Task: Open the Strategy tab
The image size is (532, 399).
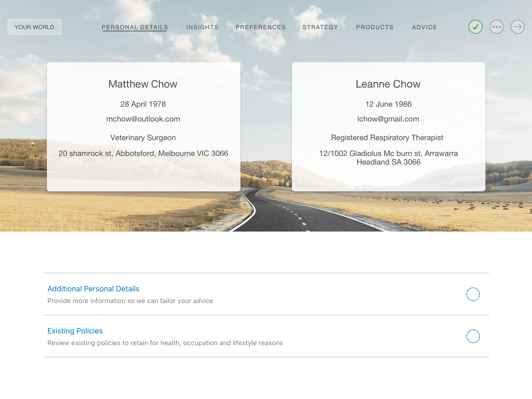Action: click(320, 27)
